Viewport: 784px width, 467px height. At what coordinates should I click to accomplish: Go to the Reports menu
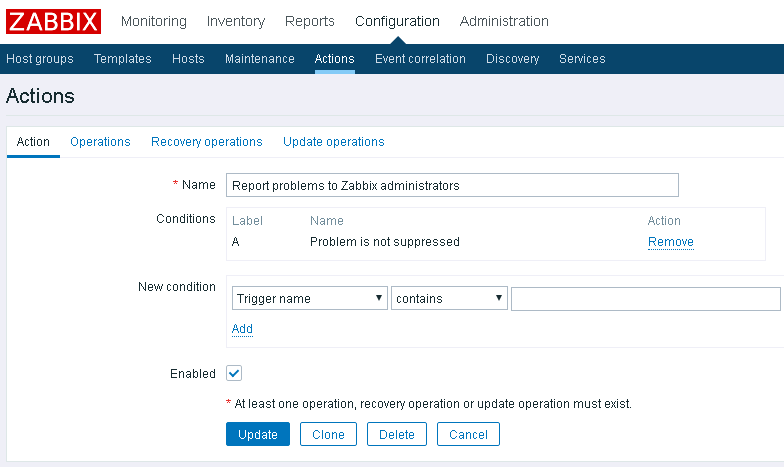310,21
